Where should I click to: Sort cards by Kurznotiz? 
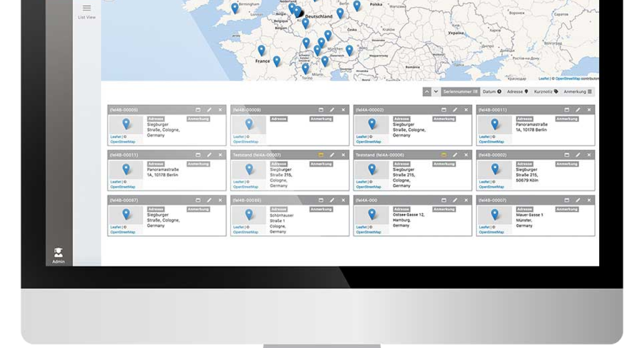(546, 92)
